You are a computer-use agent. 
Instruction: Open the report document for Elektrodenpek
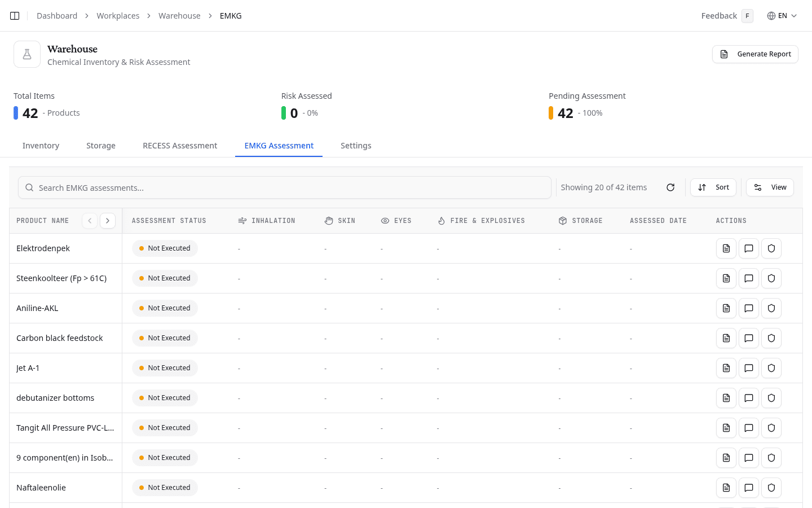pos(726,248)
